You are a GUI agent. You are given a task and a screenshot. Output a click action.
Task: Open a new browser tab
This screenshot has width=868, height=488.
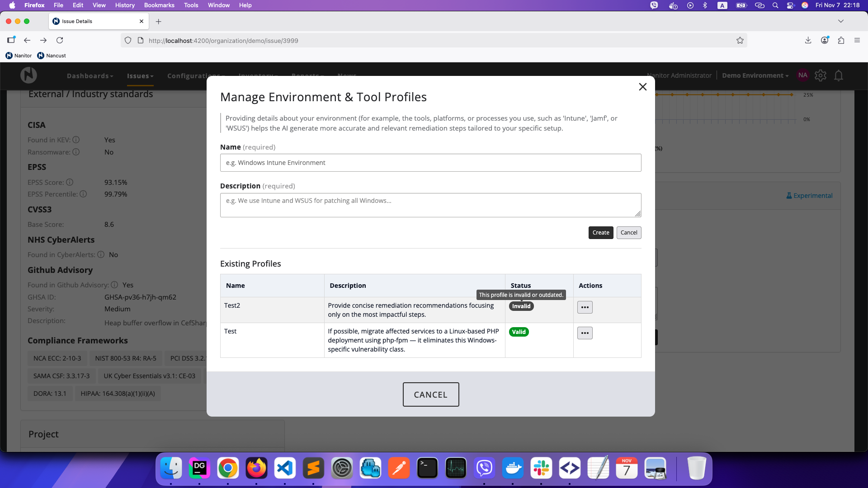158,21
